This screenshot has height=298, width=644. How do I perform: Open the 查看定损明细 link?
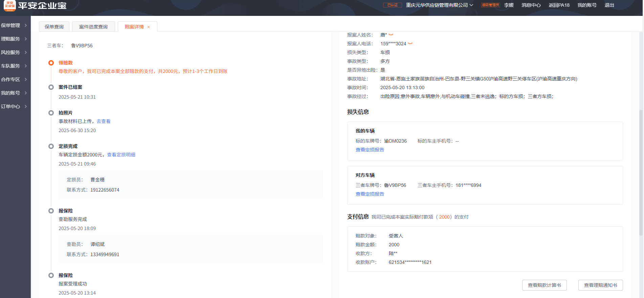click(x=121, y=155)
